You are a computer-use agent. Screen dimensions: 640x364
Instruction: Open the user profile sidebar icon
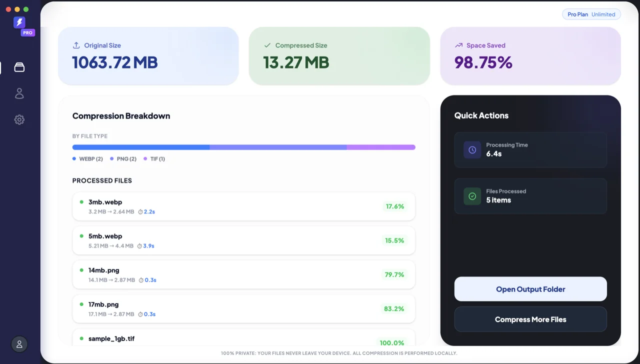pos(19,93)
